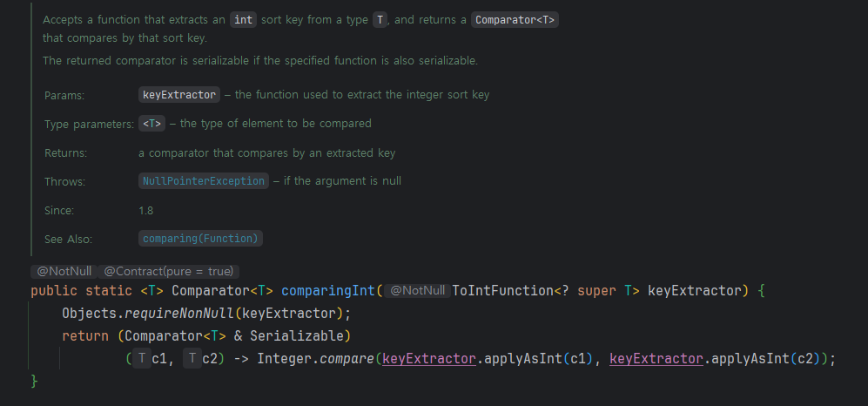Click the Integer class in the lambda
This screenshot has width=868, height=406.
click(285, 358)
